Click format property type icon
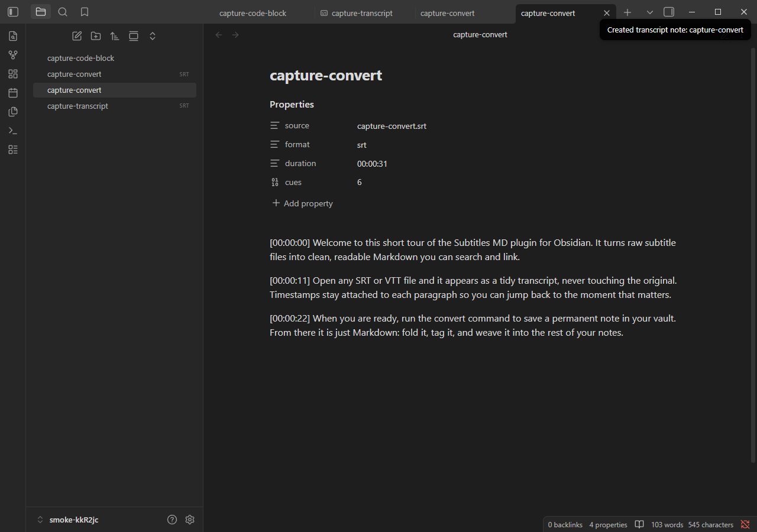The image size is (757, 532). click(275, 145)
